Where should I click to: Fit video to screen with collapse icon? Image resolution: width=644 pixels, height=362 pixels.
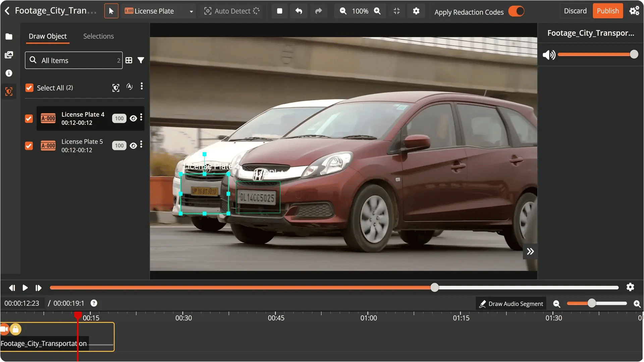(x=397, y=11)
